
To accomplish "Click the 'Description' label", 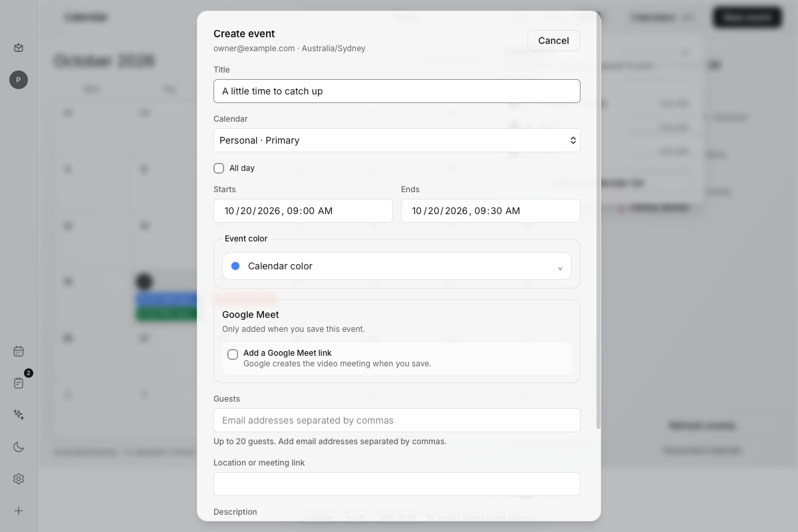I will point(235,512).
